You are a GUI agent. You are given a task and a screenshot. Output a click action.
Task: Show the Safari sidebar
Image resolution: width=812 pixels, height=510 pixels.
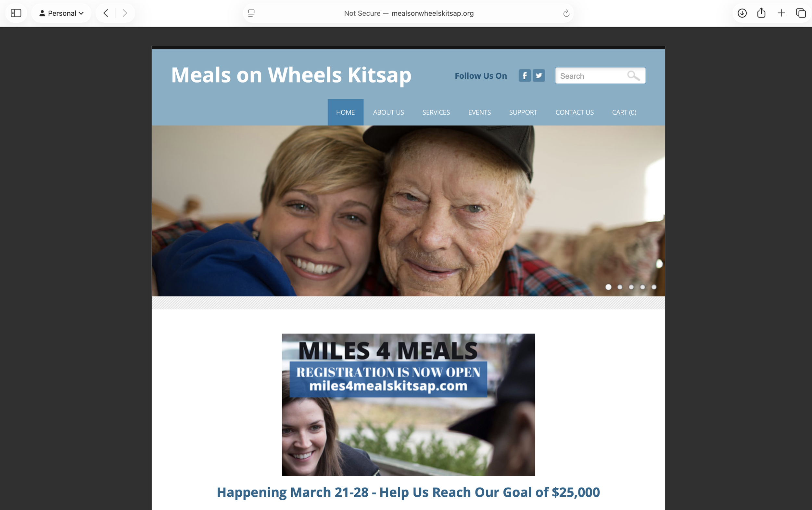coord(16,13)
